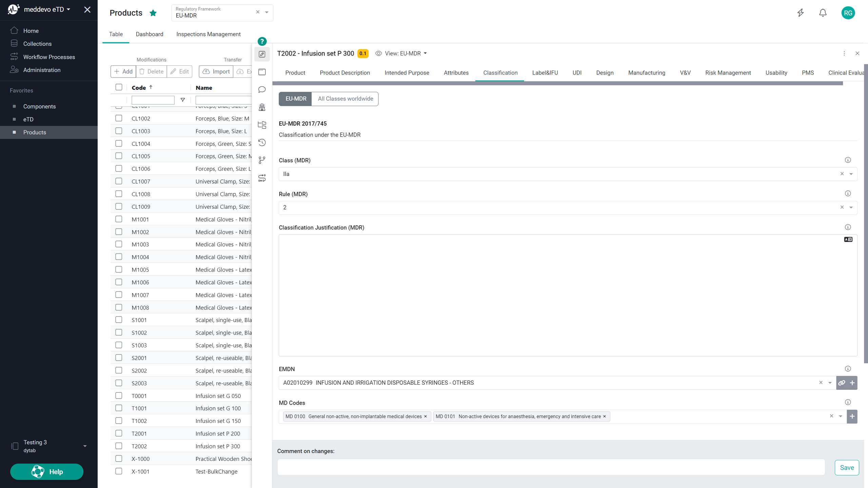Image resolution: width=868 pixels, height=488 pixels.
Task: Click the Code column filter funnel icon
Action: pos(182,100)
